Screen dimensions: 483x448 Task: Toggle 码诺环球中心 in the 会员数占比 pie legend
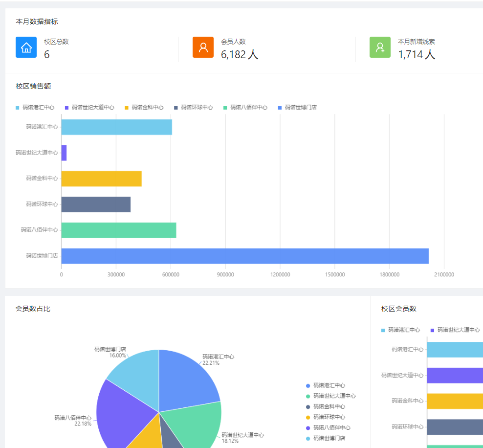[326, 417]
